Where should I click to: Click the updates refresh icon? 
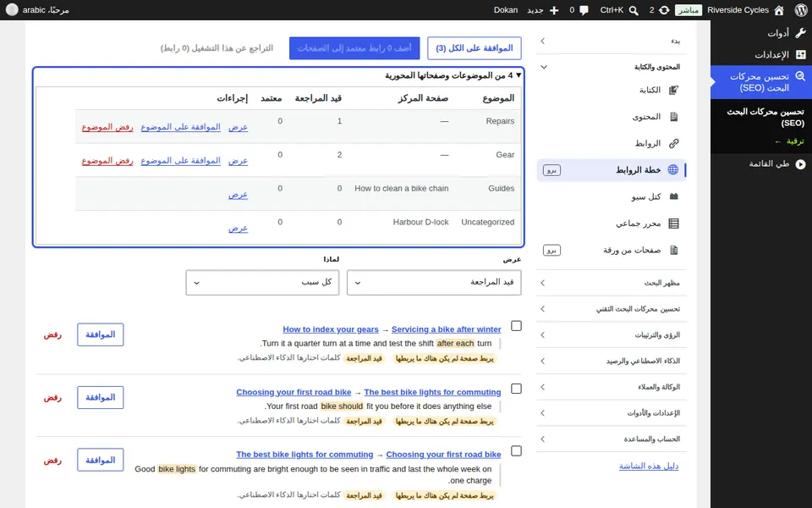click(x=664, y=10)
